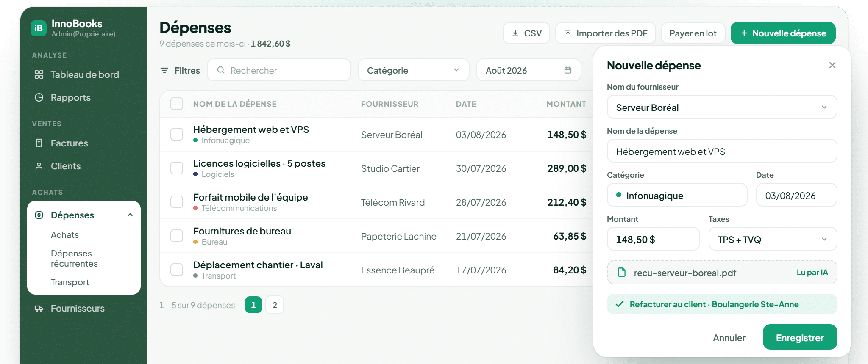Screen dimensions: 868x364
Task: Click the upload arrow icon for Importer des PDF
Action: pos(568,33)
